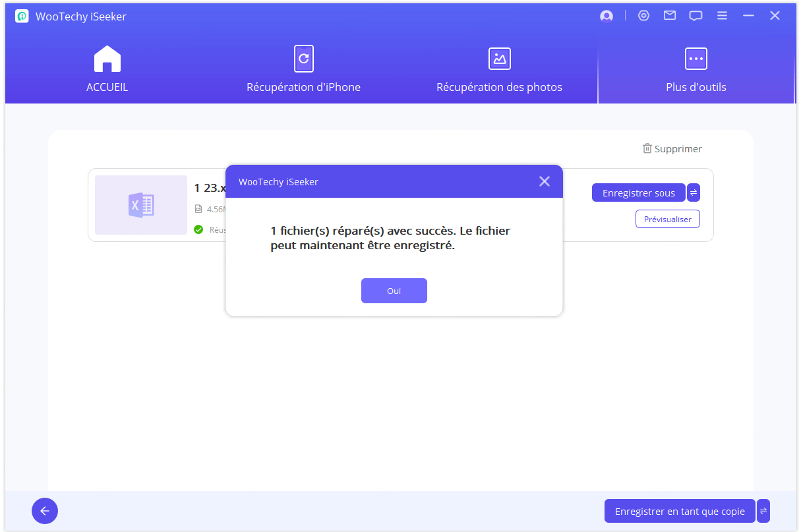Screen dimensions: 801x532
Task: Switch to Récupération d'iPhone tab
Action: pyautogui.click(x=303, y=69)
